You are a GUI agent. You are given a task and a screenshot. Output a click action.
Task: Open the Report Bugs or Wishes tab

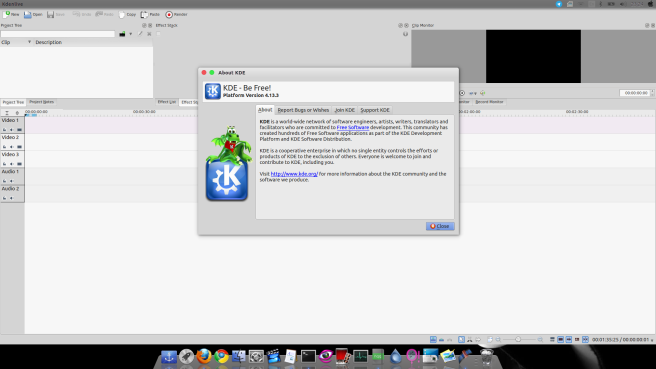click(303, 110)
